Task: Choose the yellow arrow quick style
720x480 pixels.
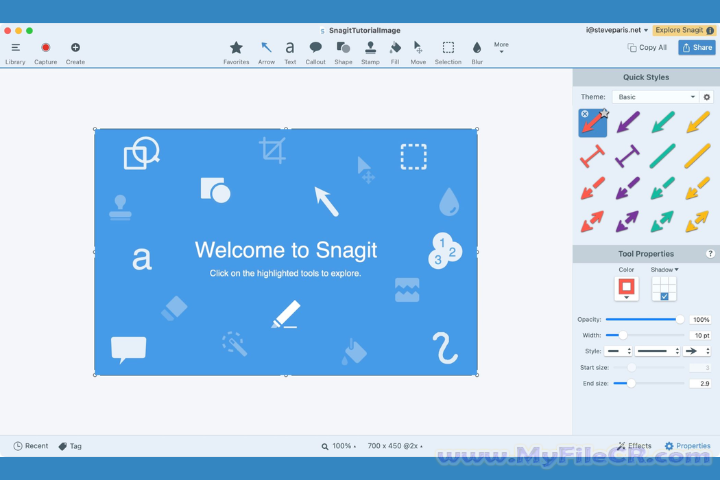Action: click(x=698, y=123)
